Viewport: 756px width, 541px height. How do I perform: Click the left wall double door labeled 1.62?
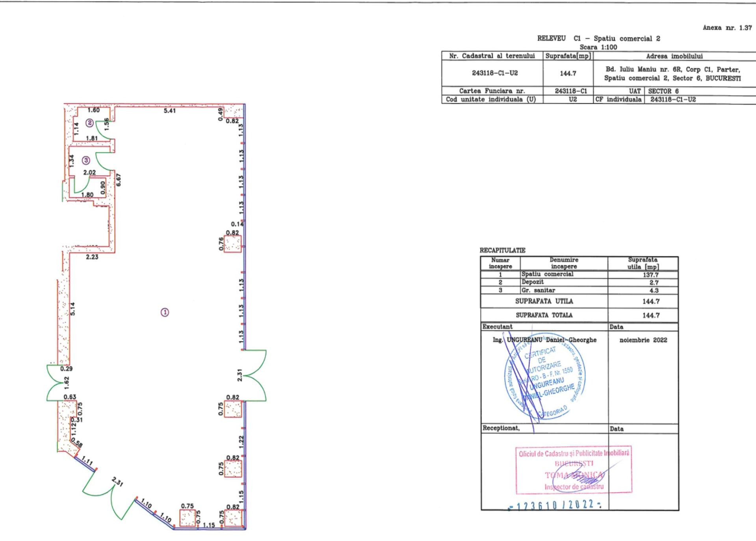coord(58,382)
